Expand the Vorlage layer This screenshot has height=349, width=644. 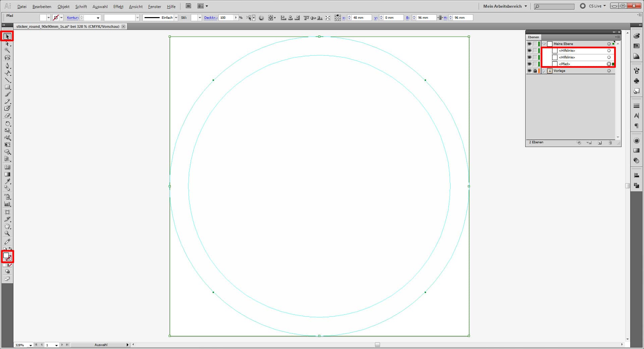(x=544, y=71)
